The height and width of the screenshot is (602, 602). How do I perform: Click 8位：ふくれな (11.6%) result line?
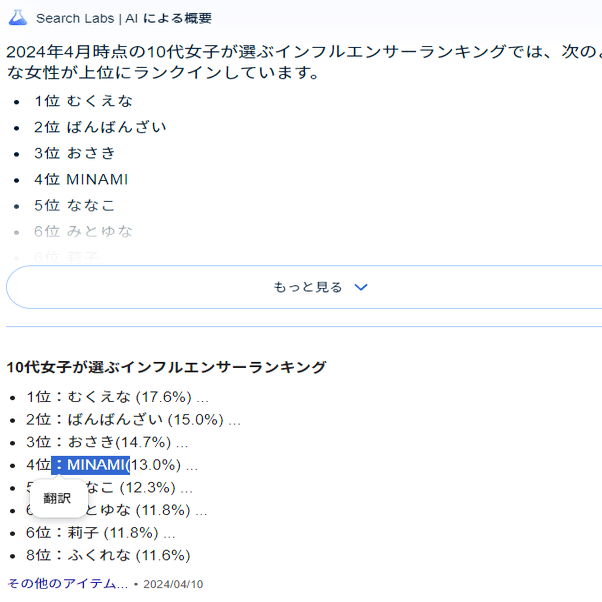pyautogui.click(x=108, y=556)
